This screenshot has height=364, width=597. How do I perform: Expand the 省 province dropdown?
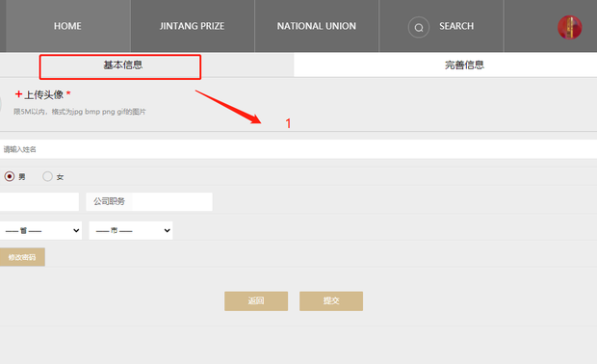tap(40, 230)
